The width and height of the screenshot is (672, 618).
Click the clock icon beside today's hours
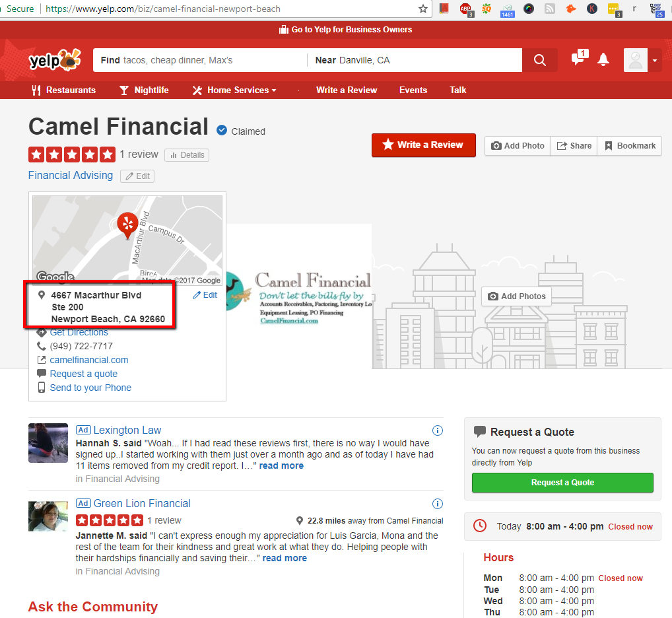pyautogui.click(x=479, y=526)
